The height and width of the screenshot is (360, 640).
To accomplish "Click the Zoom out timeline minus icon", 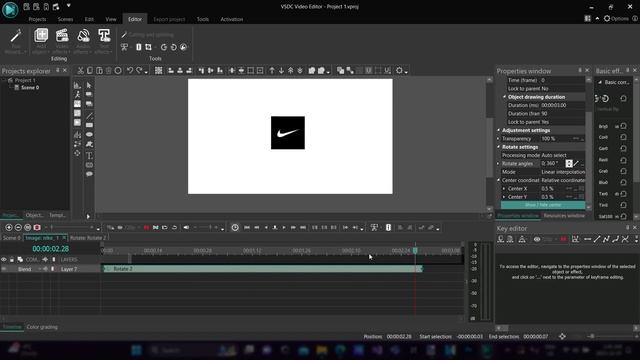I will coord(18,227).
